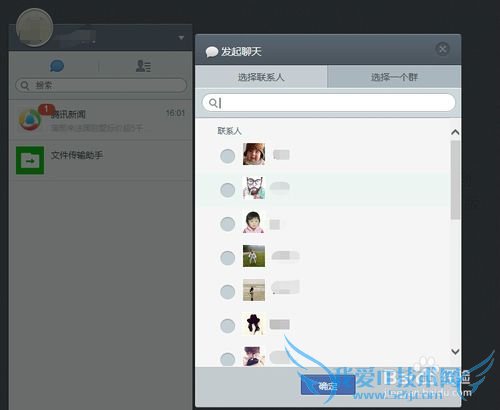Click the sidebar search field

point(101,85)
